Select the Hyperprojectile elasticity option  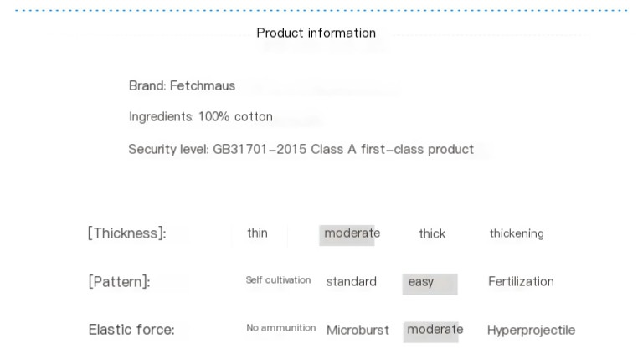pos(531,331)
